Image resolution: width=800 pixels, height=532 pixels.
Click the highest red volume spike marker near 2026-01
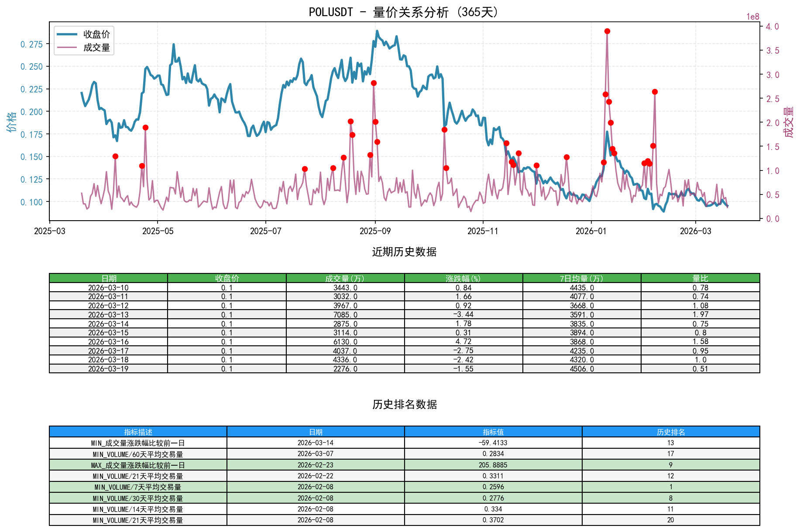click(x=607, y=31)
